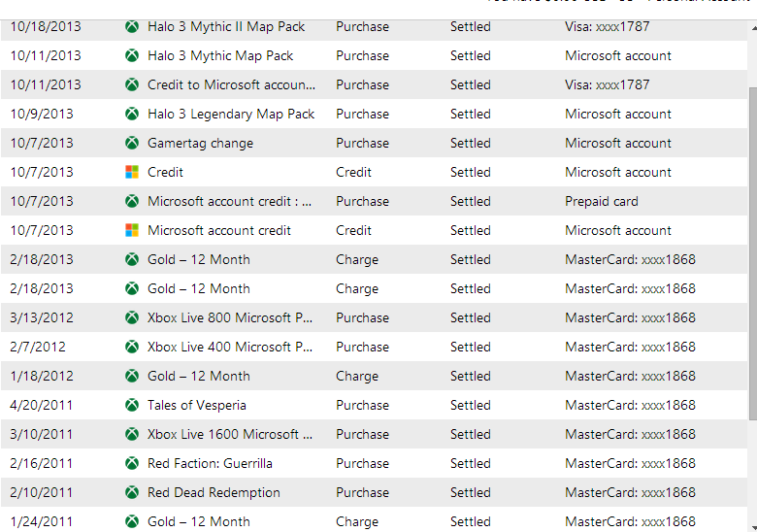Click date 3/10/2011

coord(42,434)
